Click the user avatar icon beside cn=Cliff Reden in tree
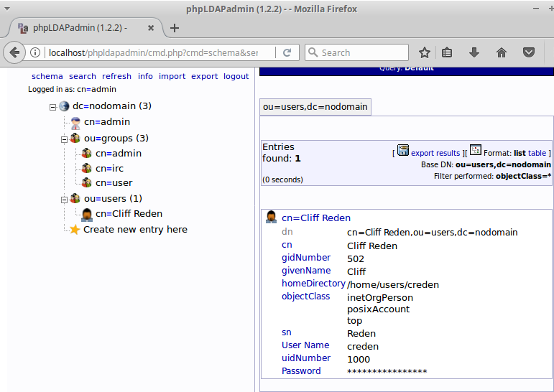This screenshot has height=392, width=554. 87,214
